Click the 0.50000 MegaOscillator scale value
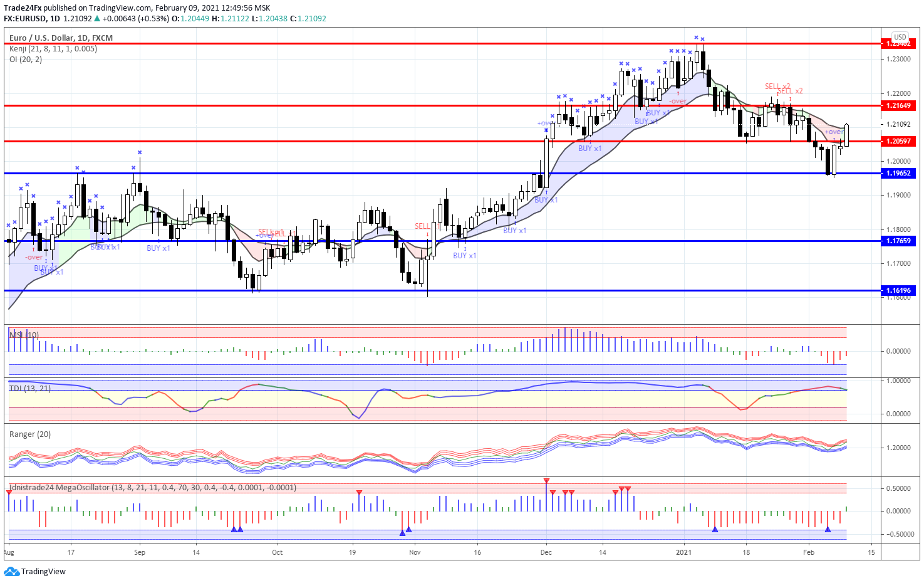924x583 pixels. pos(898,488)
